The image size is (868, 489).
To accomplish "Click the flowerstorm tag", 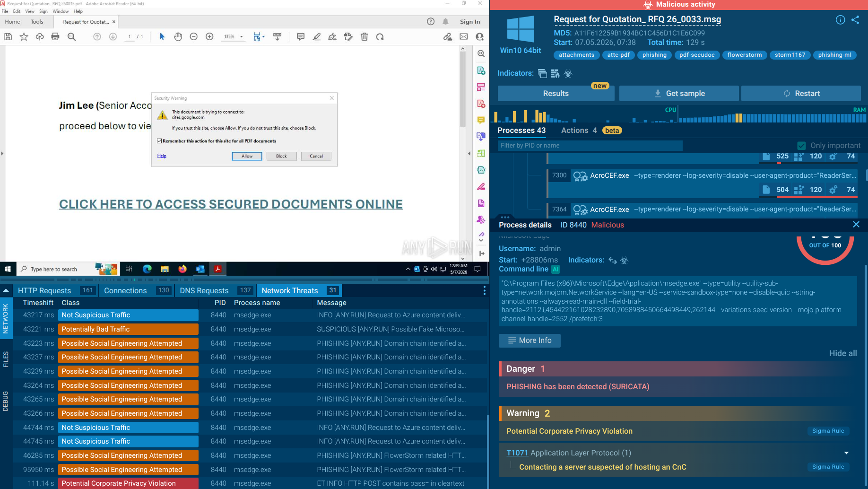I will click(745, 55).
